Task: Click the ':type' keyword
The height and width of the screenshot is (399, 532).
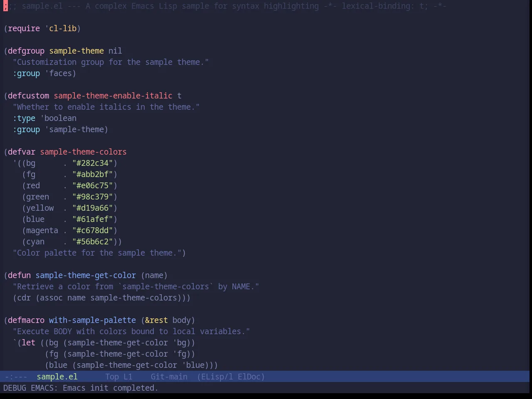Action: [24, 118]
